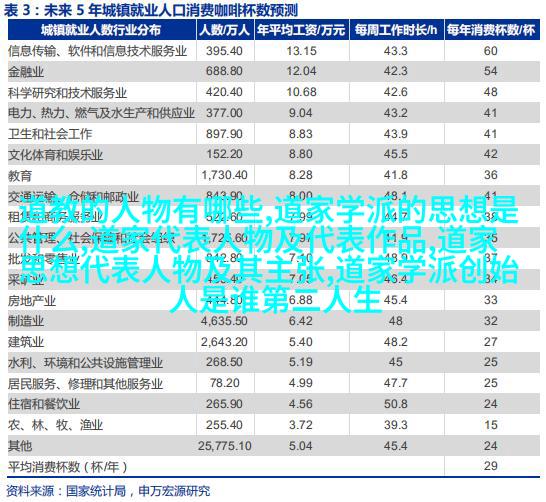Select the 卫生和社会工作 row label
Image resolution: width=546 pixels, height=502 pixels.
pos(50,134)
